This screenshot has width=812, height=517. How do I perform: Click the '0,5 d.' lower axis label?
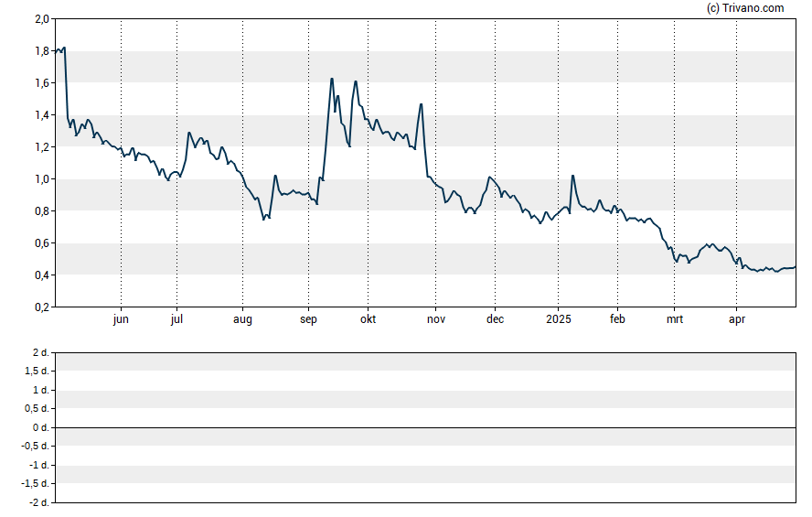click(37, 409)
